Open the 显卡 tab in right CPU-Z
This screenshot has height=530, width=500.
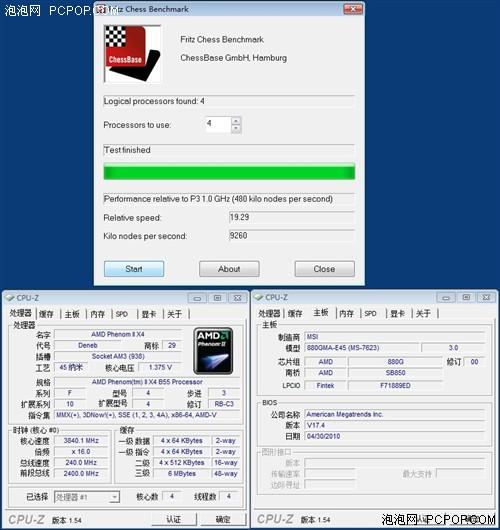pos(398,313)
